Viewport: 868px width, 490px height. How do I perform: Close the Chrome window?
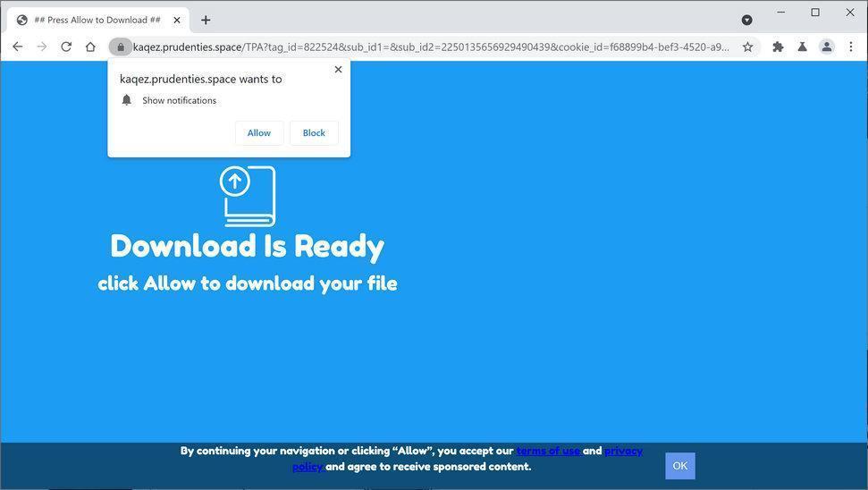point(850,13)
